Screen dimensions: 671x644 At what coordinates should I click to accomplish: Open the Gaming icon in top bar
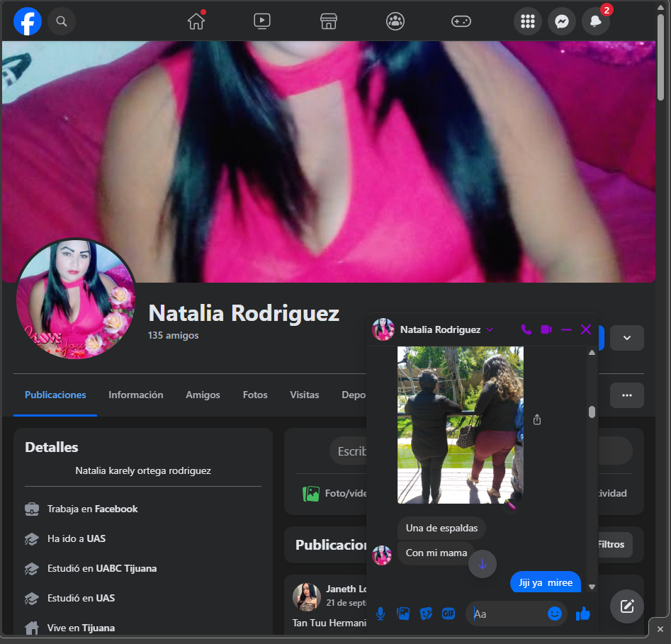coord(461,21)
